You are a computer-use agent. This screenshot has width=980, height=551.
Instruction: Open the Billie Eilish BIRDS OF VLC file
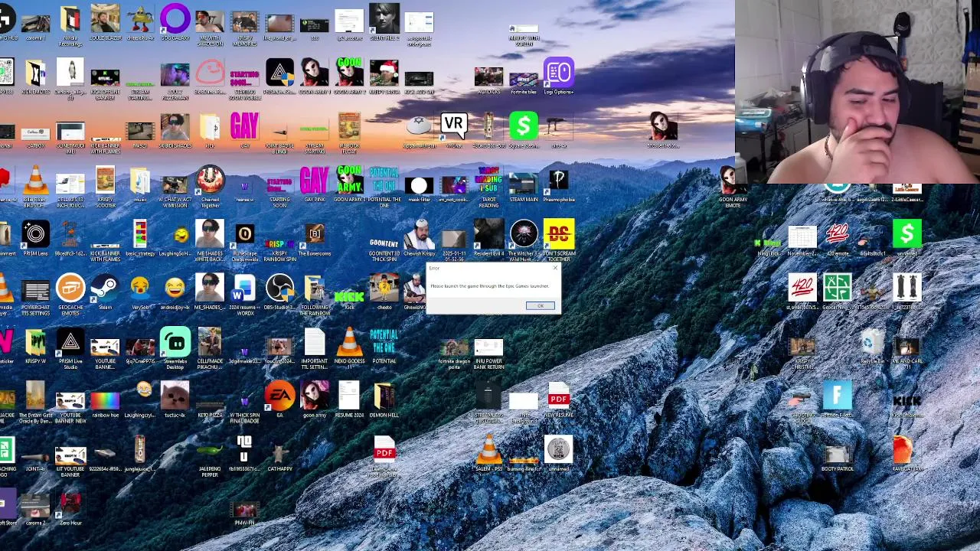click(35, 187)
